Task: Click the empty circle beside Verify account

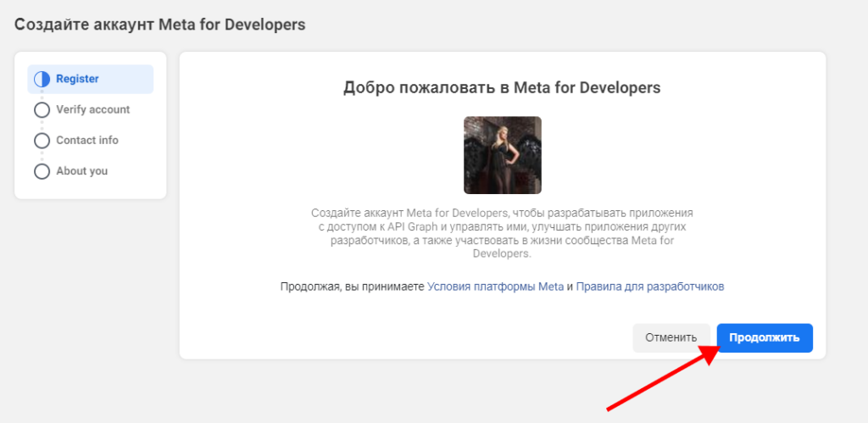Action: click(42, 110)
